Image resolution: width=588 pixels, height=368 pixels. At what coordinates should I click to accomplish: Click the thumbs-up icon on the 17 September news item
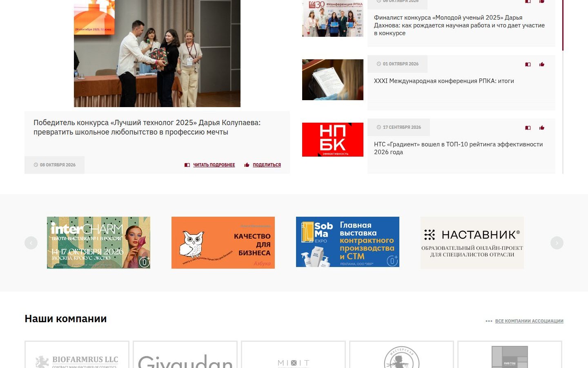click(542, 128)
